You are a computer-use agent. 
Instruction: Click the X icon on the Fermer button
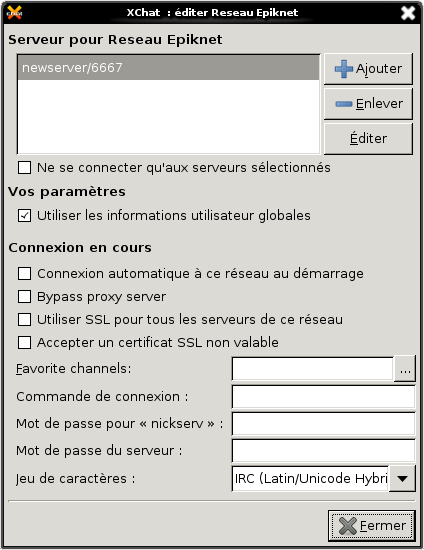pos(348,526)
